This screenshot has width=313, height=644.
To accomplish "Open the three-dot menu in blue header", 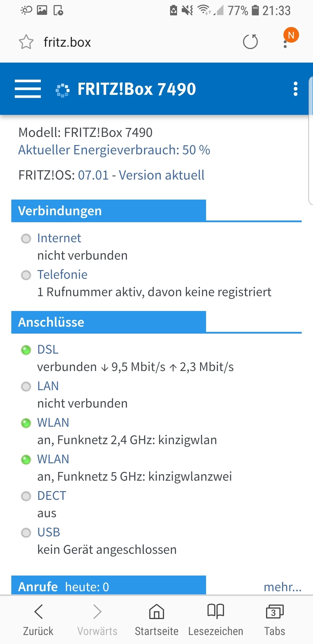I will coord(295,89).
